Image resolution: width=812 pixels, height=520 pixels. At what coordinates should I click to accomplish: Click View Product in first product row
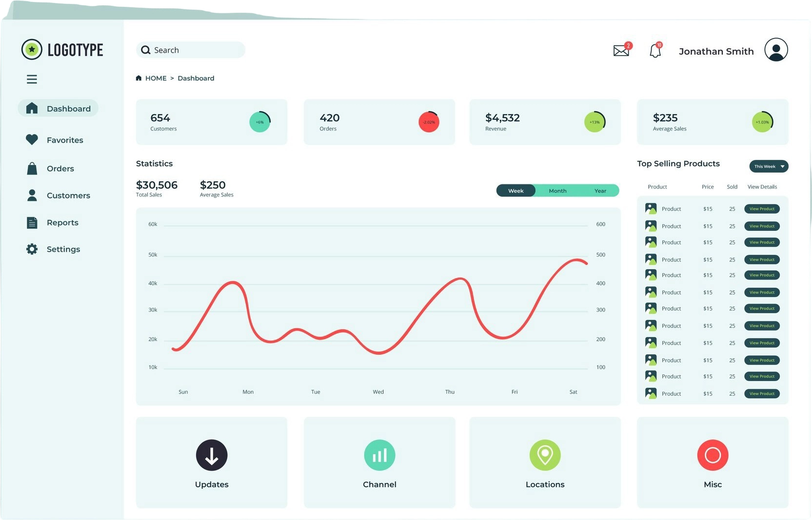[x=762, y=209]
